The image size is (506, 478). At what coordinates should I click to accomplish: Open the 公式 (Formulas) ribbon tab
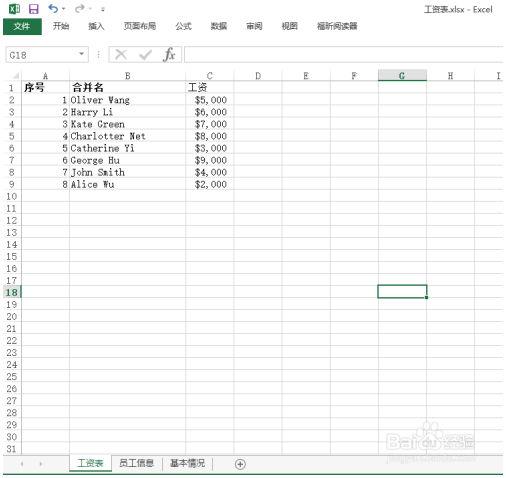[183, 26]
